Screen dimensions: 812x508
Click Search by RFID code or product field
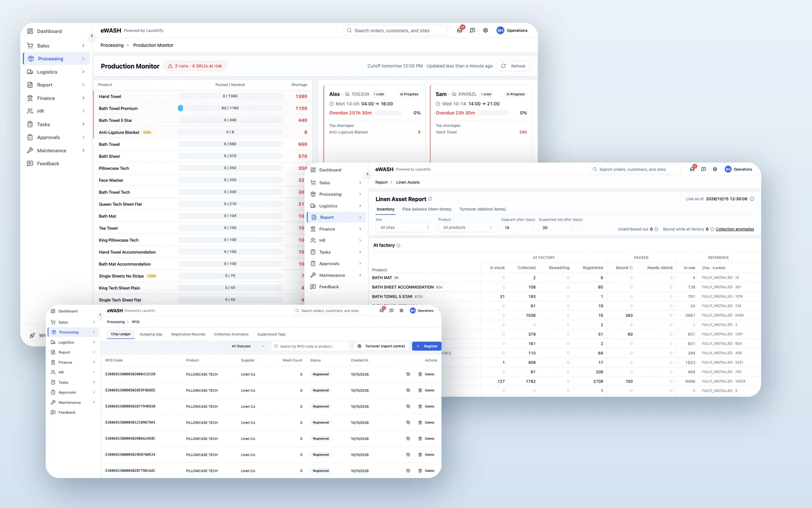pyautogui.click(x=311, y=346)
